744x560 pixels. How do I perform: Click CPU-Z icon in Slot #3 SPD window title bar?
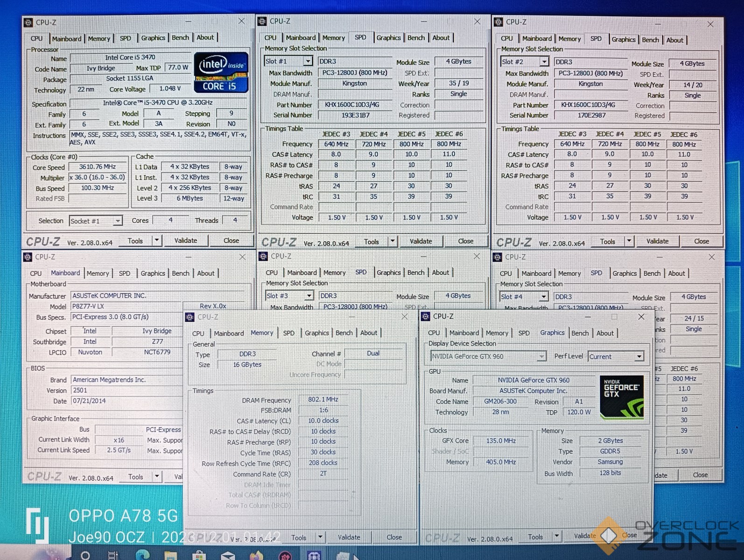pos(263,256)
